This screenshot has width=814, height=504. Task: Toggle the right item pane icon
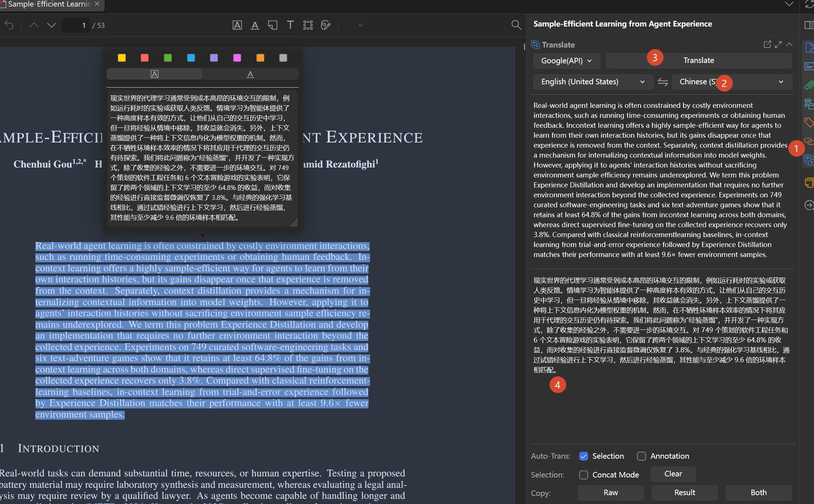[809, 25]
